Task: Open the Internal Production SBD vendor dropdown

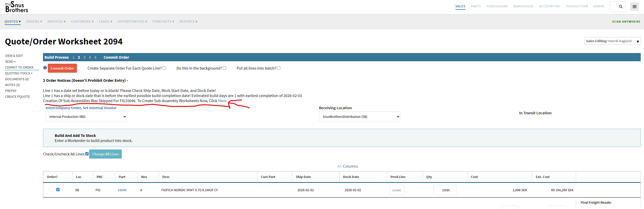Action: tap(86, 117)
